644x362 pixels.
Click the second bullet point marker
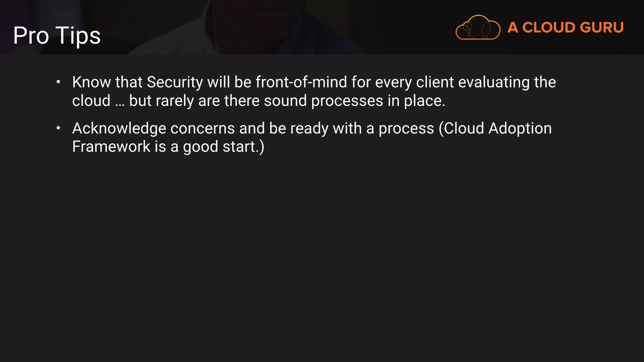pyautogui.click(x=58, y=128)
